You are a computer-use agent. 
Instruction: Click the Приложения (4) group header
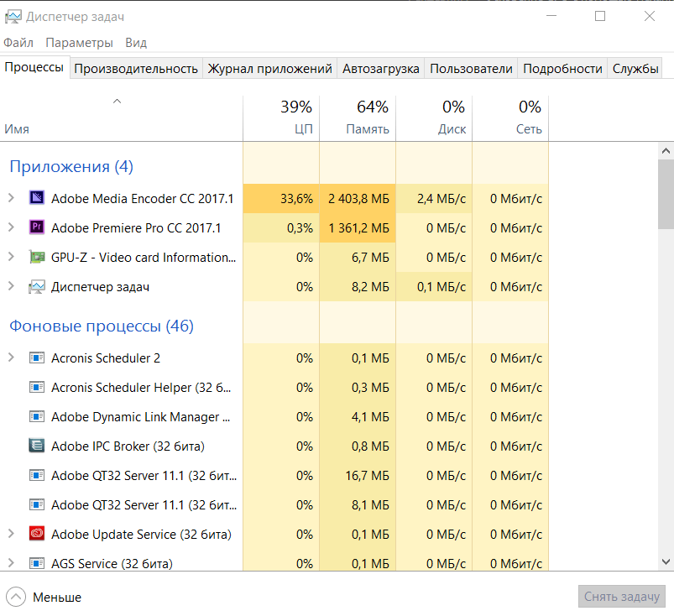pos(71,166)
